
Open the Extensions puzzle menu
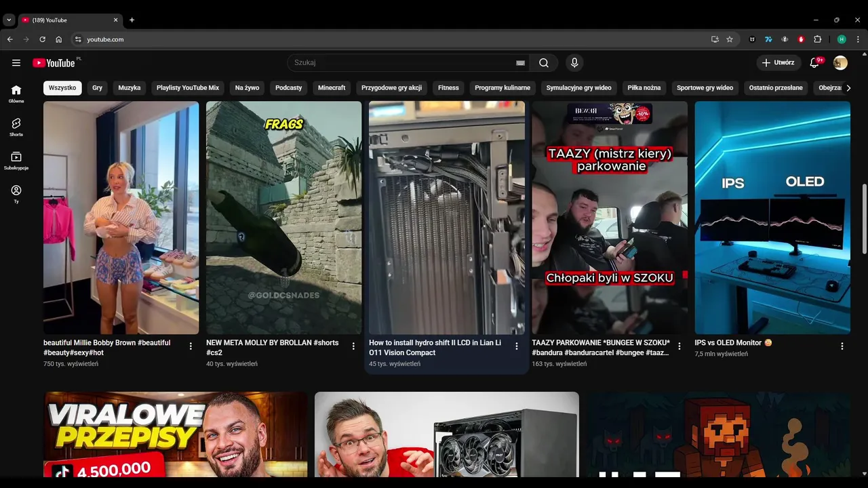point(817,39)
